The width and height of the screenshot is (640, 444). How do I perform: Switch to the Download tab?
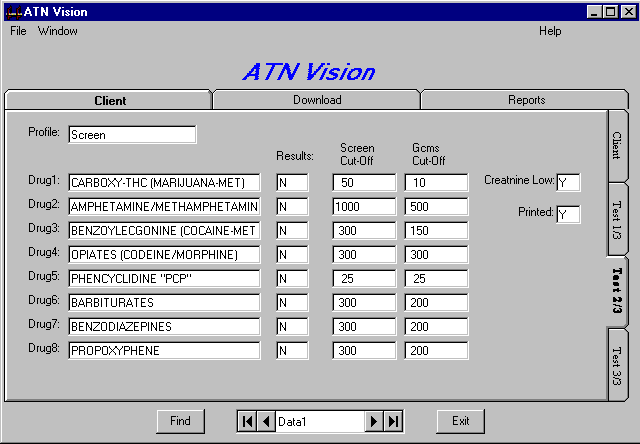(317, 100)
